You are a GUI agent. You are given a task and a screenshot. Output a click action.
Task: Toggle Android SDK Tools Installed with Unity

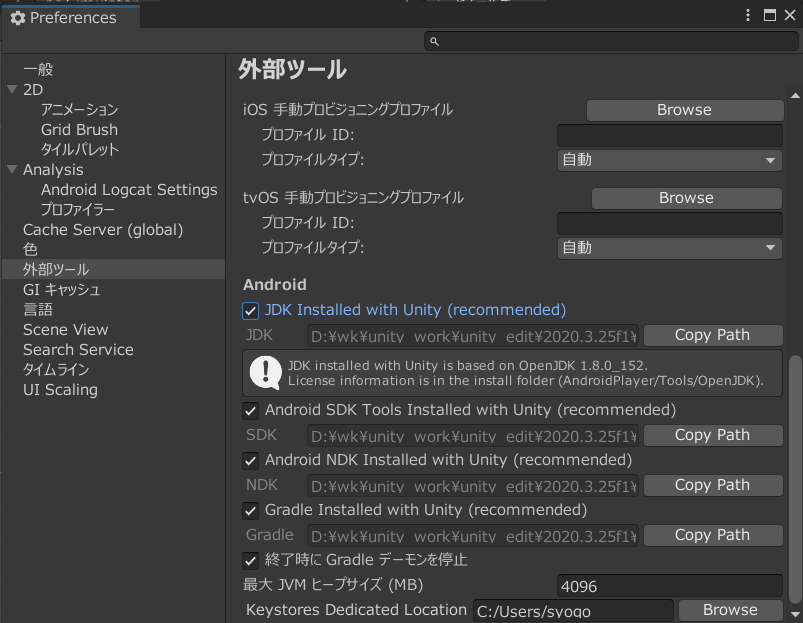click(250, 411)
